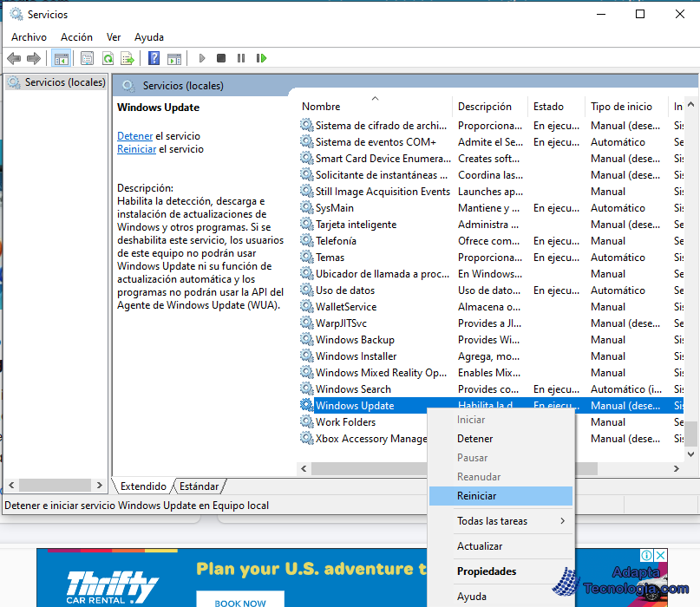Select the Ubicador de llamada service row
The width and height of the screenshot is (700, 607).
[x=491, y=274]
